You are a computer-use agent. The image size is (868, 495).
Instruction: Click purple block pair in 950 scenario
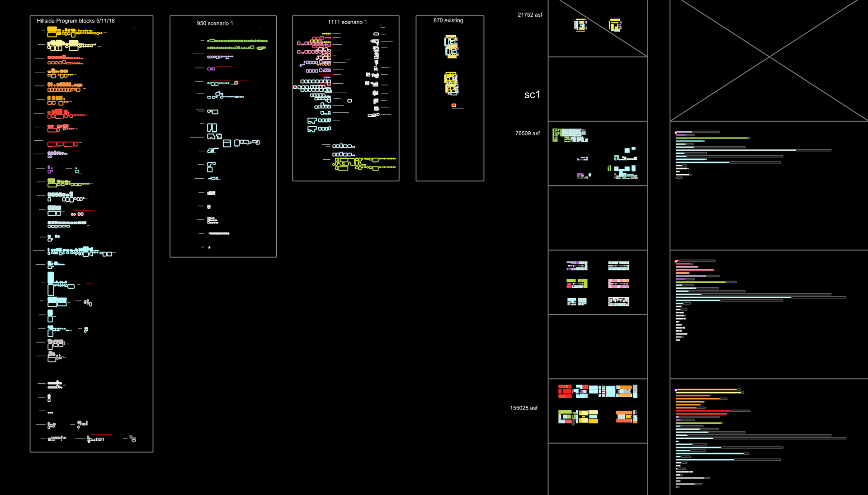coord(211,69)
